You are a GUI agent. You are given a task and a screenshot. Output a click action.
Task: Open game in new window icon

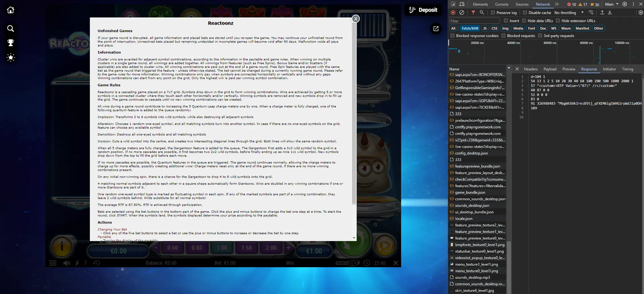pos(436,29)
